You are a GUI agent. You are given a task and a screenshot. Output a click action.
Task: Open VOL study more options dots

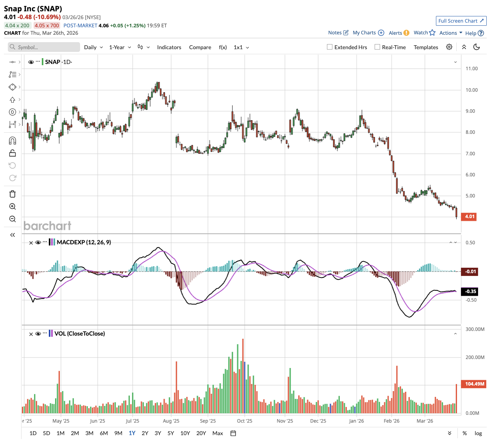pos(45,333)
